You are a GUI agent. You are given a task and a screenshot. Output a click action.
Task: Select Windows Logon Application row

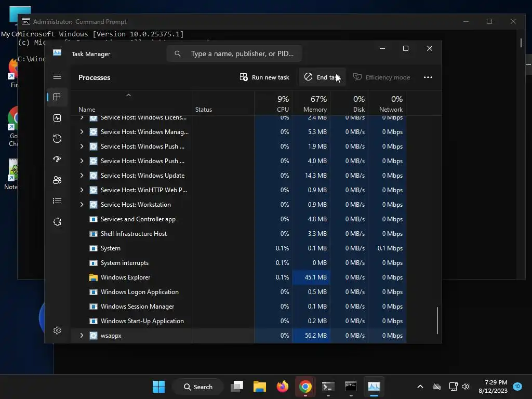pyautogui.click(x=238, y=292)
